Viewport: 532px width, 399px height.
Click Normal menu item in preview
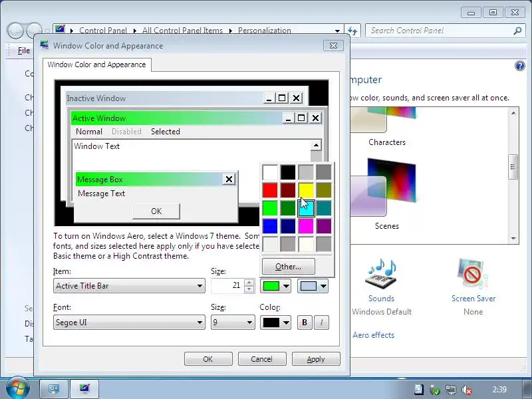point(89,132)
